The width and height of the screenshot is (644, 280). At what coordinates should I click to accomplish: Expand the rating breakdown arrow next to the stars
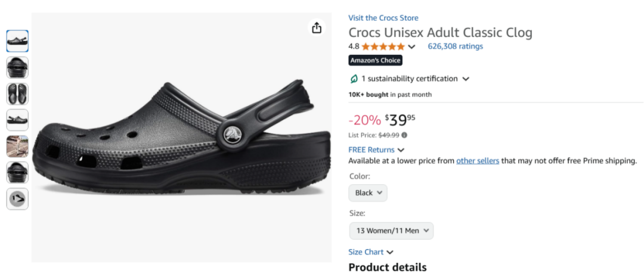[411, 47]
